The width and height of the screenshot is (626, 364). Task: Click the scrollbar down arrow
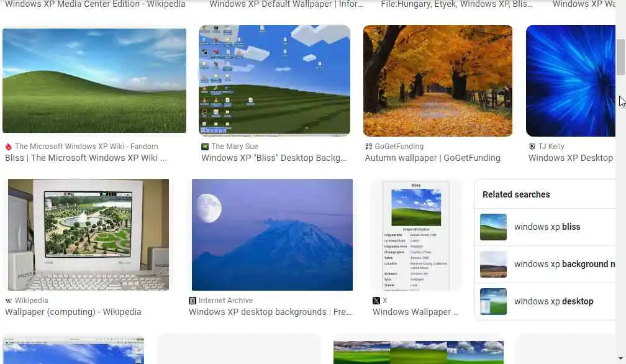620,358
